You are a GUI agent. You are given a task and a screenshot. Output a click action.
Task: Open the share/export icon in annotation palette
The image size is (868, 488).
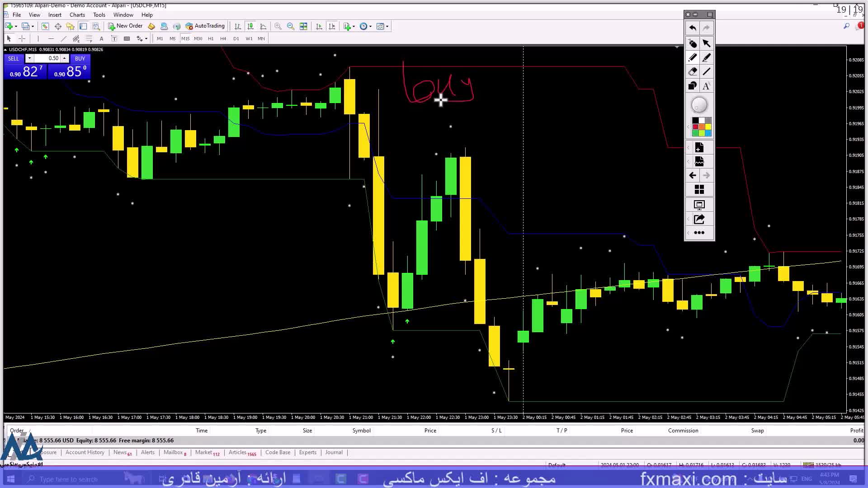tap(699, 219)
